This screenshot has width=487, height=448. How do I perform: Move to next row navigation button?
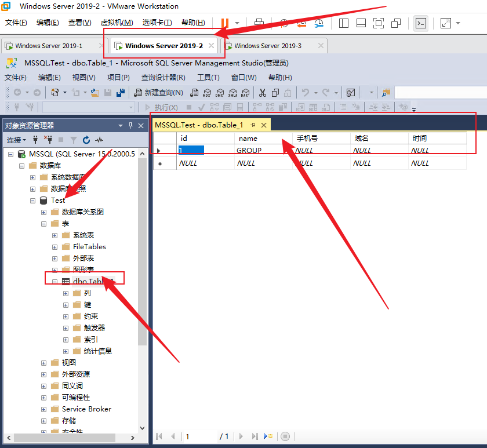click(x=241, y=436)
